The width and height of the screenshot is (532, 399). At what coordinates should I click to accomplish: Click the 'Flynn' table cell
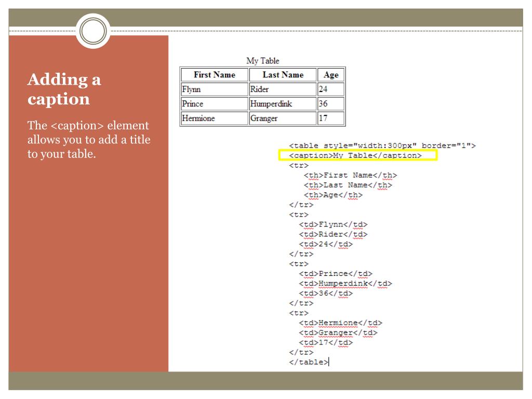coord(215,89)
